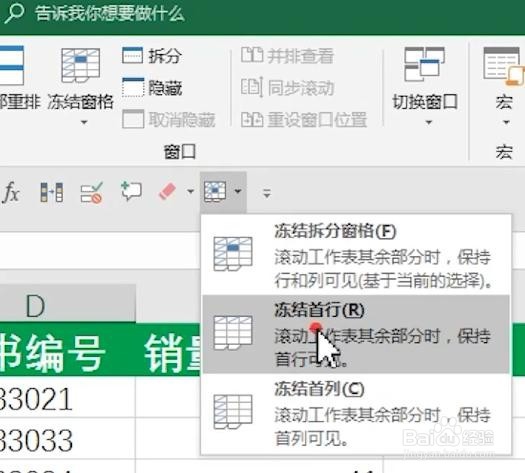
Task: Click the "告诉我你想要做什么" search box
Action: pyautogui.click(x=109, y=14)
